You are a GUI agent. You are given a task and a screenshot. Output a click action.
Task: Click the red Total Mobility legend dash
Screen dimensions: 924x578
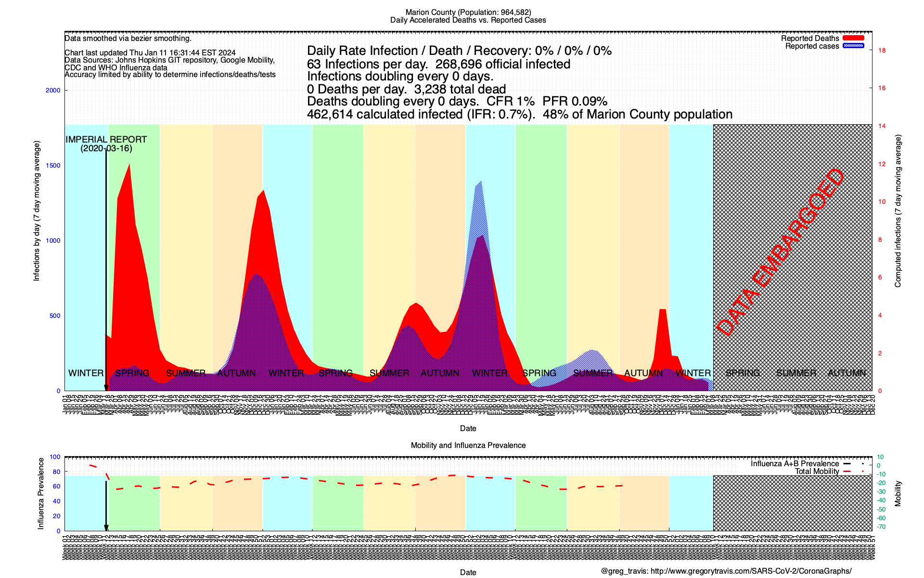[847, 472]
